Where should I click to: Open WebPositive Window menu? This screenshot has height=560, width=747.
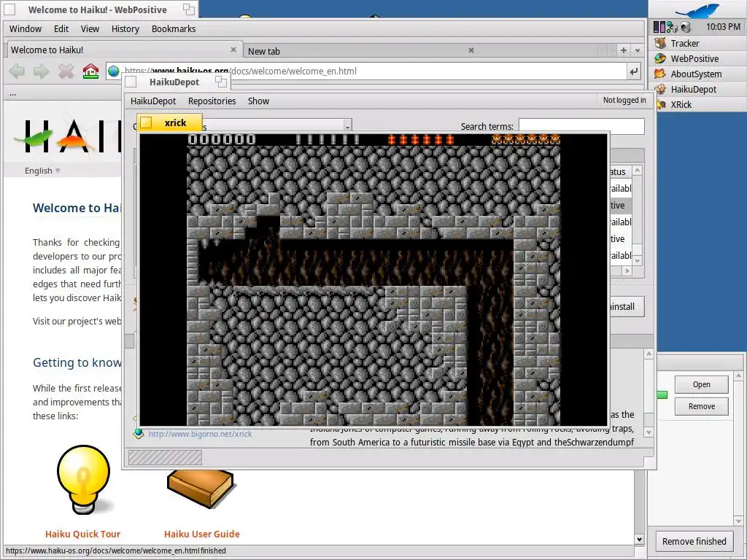click(26, 28)
